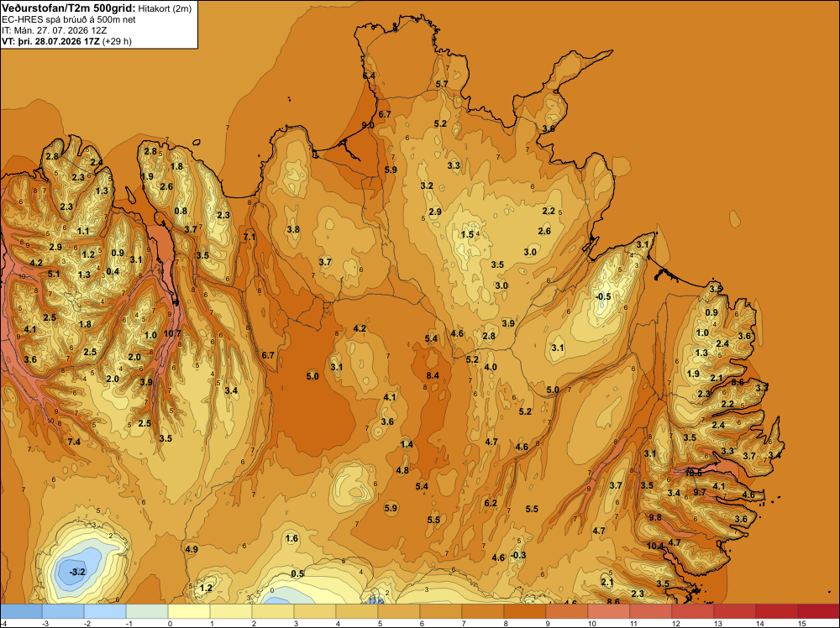
Task: Click the 6.2 temperature value
Action: pyautogui.click(x=491, y=503)
